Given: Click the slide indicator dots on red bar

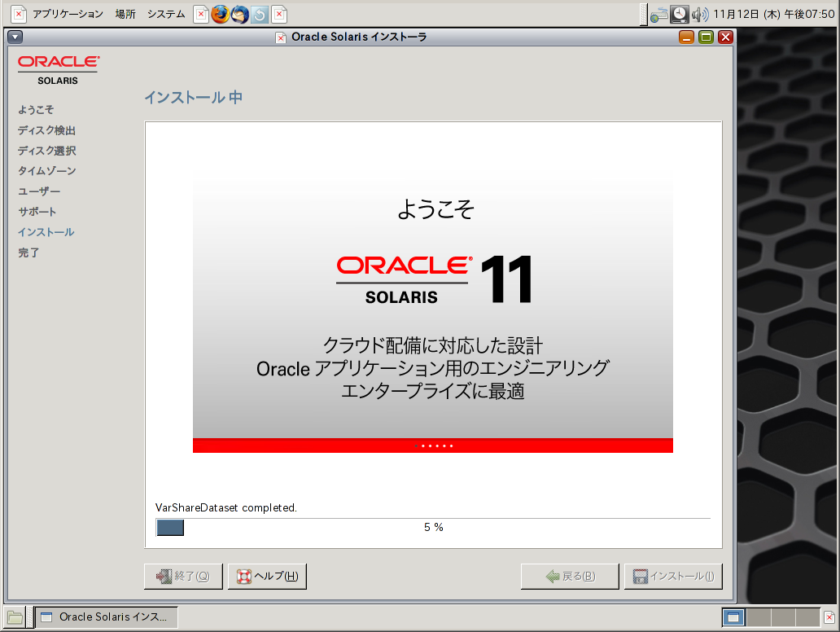Looking at the screenshot, I should point(433,446).
